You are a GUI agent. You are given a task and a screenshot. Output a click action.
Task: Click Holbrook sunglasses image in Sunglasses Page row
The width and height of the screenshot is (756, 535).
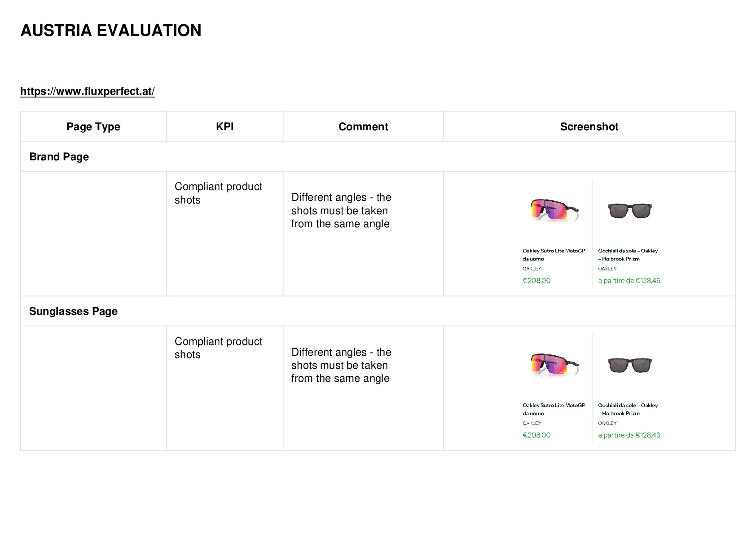[x=629, y=365]
